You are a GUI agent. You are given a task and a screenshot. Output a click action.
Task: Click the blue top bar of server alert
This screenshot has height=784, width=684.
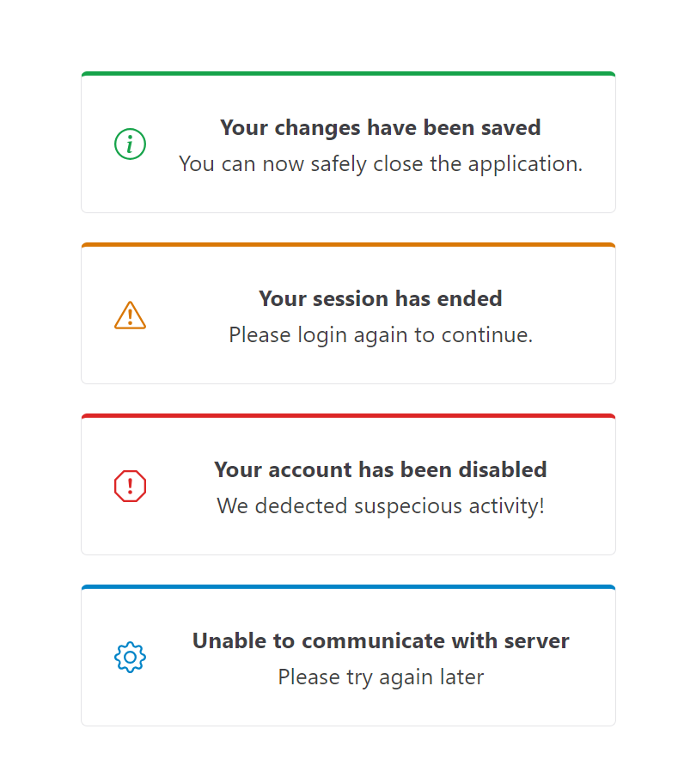point(348,587)
